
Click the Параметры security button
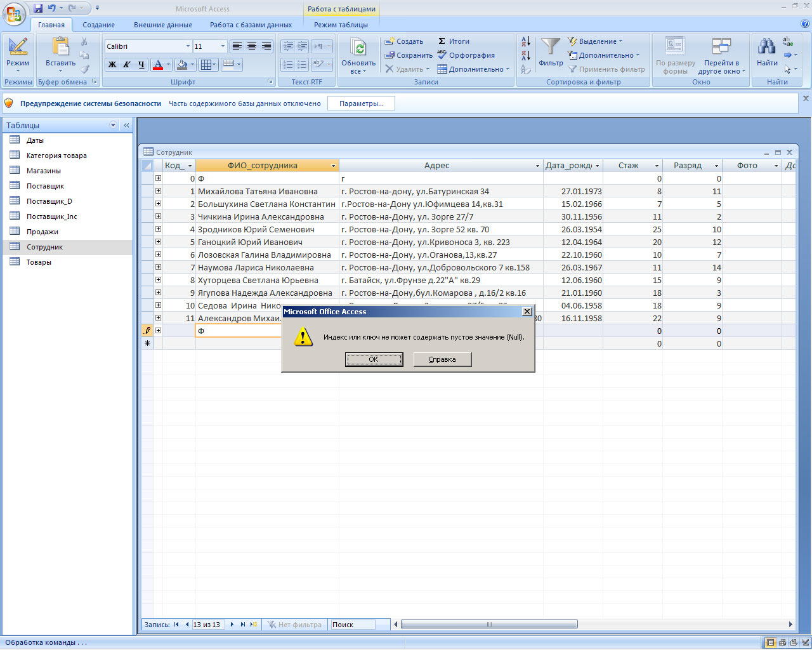pos(361,103)
